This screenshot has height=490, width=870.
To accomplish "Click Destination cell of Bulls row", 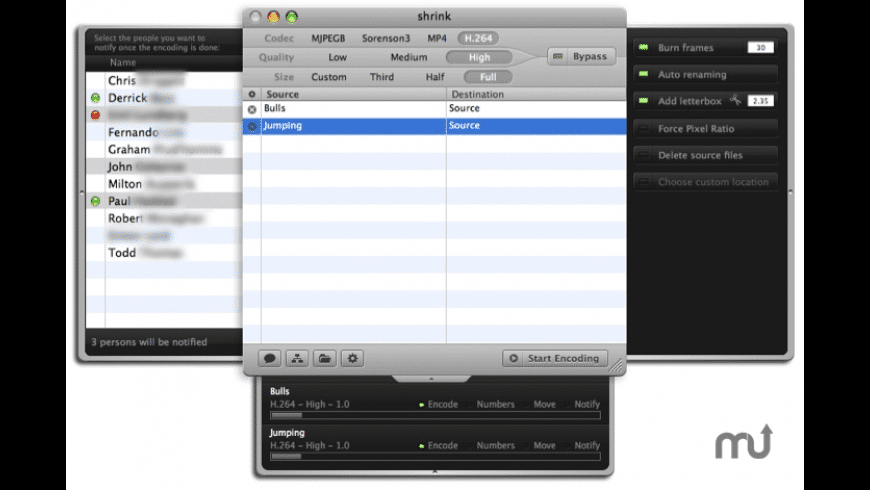I will [x=536, y=109].
